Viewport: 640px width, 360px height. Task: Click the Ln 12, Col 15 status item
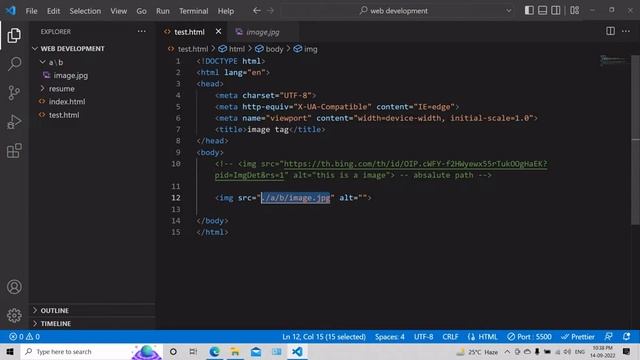point(324,337)
